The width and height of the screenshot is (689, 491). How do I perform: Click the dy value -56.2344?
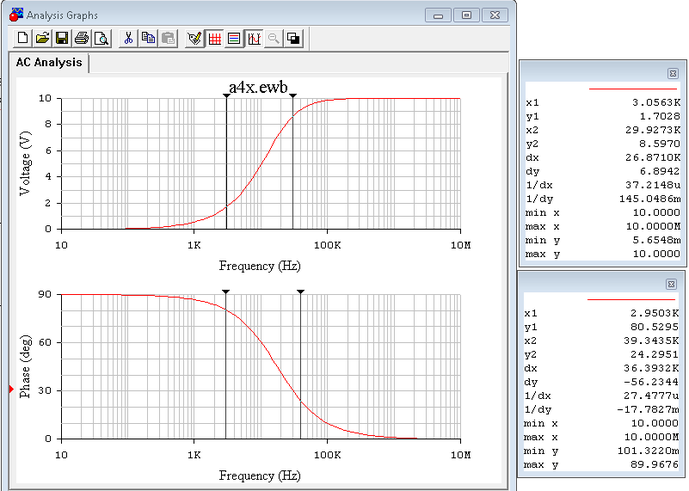649,382
